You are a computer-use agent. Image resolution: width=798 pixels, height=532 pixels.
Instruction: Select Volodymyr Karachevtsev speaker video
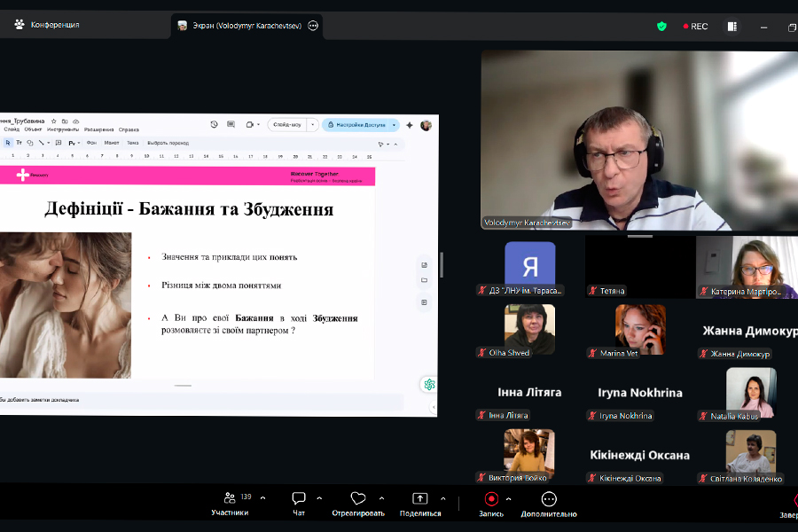pyautogui.click(x=639, y=140)
